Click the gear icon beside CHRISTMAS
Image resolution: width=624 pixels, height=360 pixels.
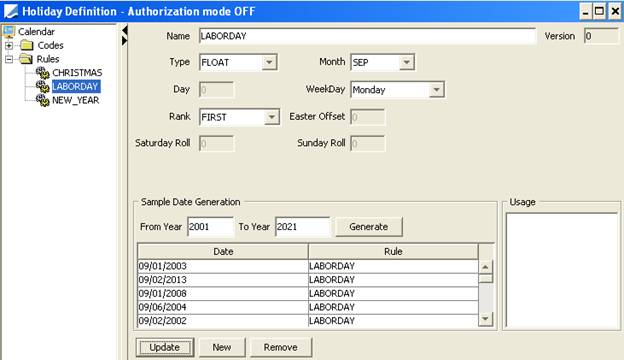(43, 73)
